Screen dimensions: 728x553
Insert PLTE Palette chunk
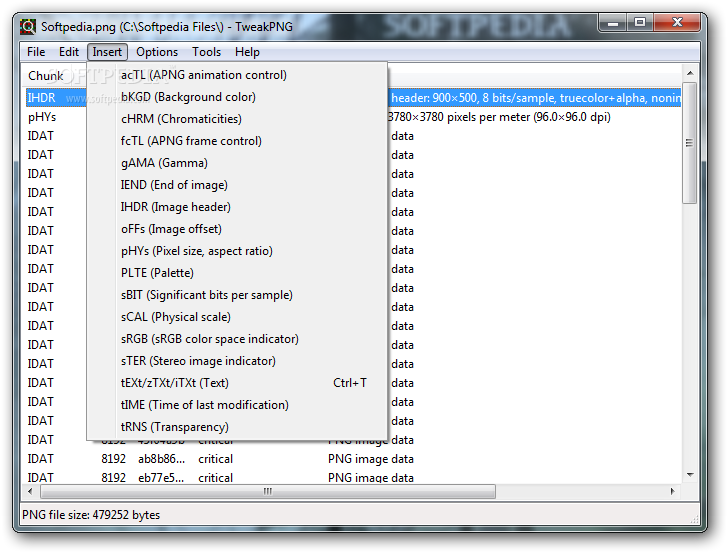[x=237, y=273]
